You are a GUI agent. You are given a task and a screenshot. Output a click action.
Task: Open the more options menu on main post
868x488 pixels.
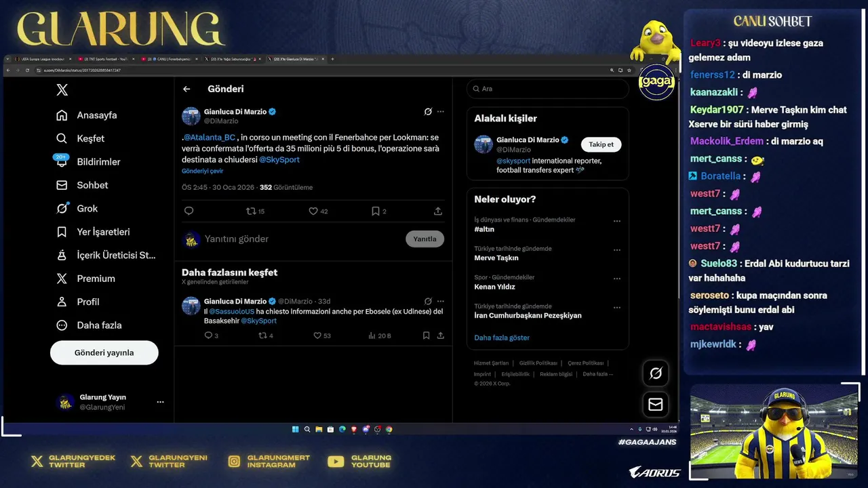[441, 112]
